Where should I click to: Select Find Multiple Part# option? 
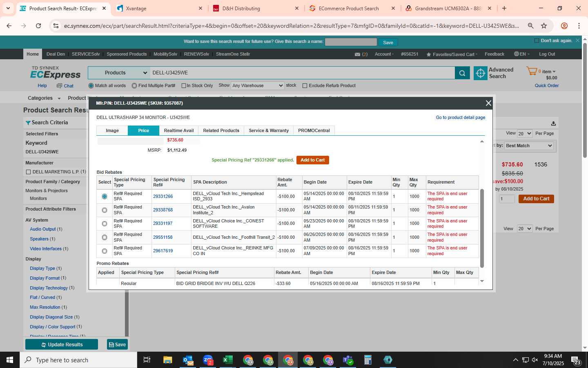pos(134,86)
